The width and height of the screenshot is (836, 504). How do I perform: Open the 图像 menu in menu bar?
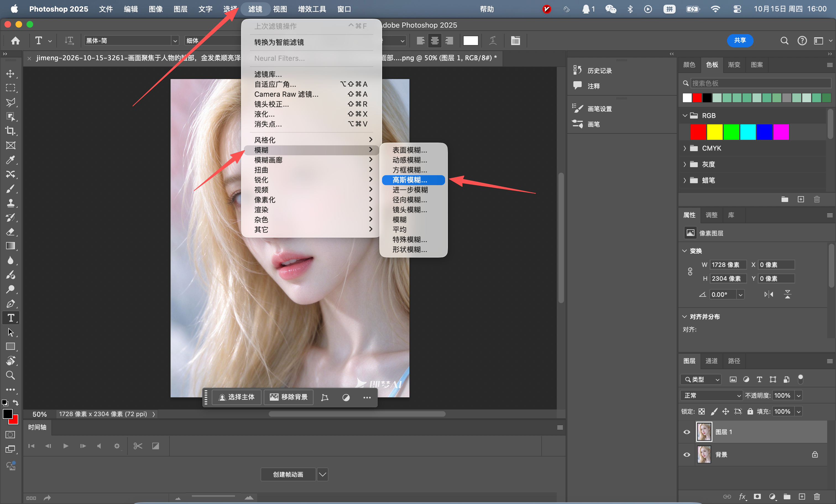(155, 9)
